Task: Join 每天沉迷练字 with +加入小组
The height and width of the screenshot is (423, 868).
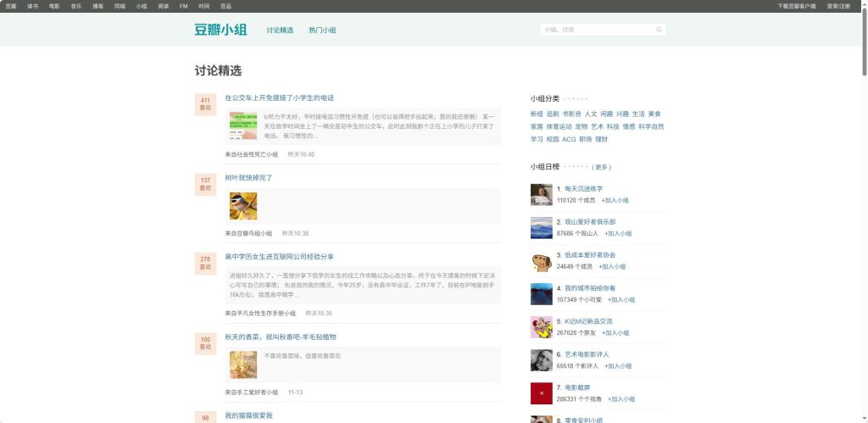Action: [615, 200]
